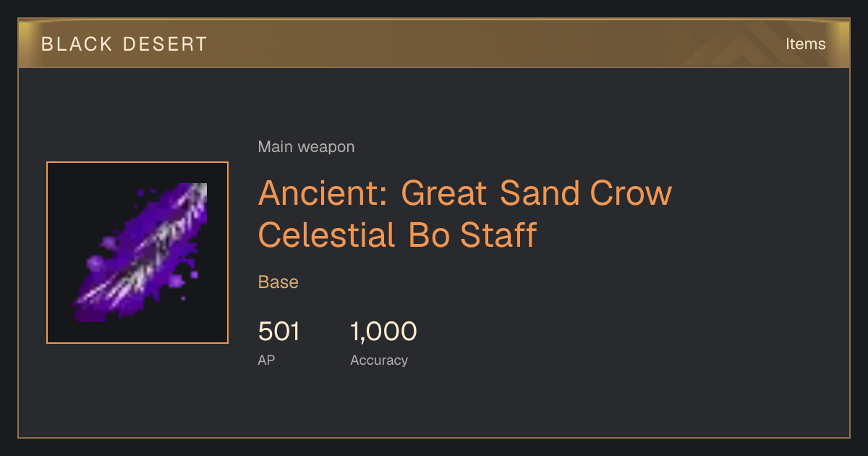Click the AP stat label

coord(266,360)
